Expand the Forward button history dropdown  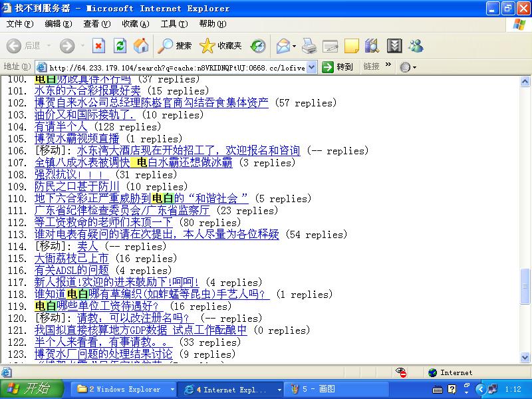[81, 46]
